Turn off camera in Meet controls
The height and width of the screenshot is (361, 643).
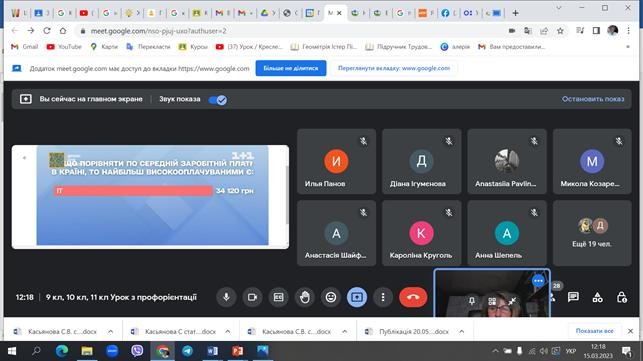coord(252,297)
